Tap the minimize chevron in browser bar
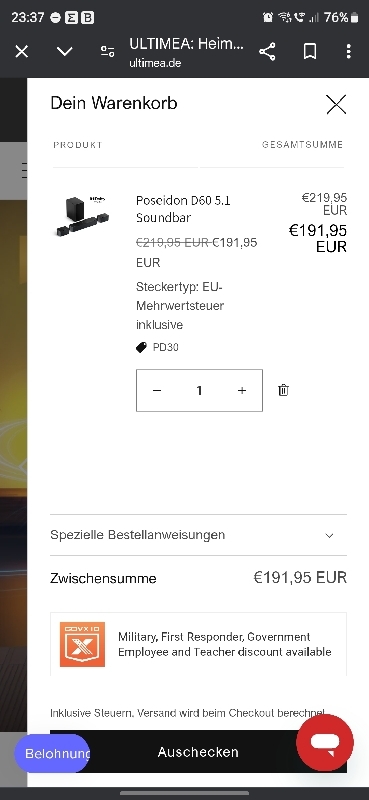The image size is (369, 800). 64,51
